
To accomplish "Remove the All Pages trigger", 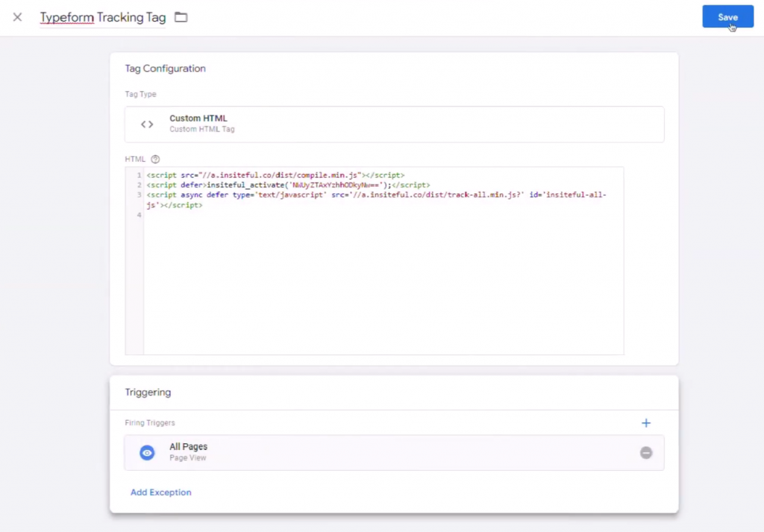I will point(645,453).
